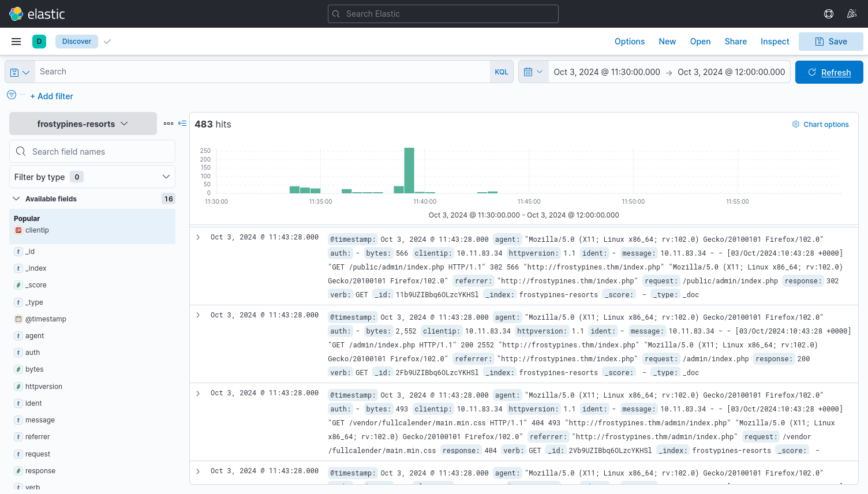This screenshot has height=494, width=868.
Task: Click in the Search Elastic field
Action: coord(443,14)
